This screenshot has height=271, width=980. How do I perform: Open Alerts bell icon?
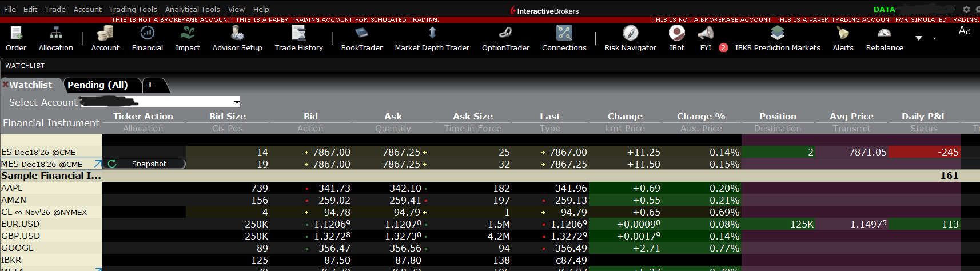(843, 38)
